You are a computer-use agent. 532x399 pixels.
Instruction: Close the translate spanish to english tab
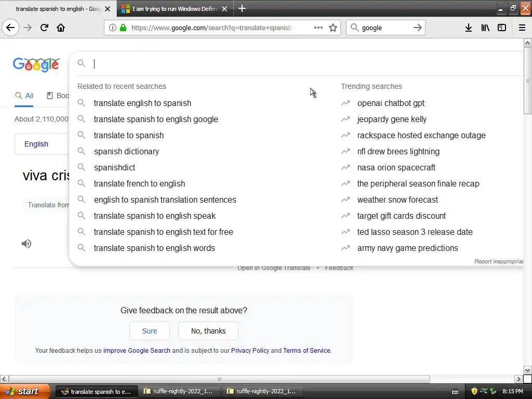tap(108, 9)
